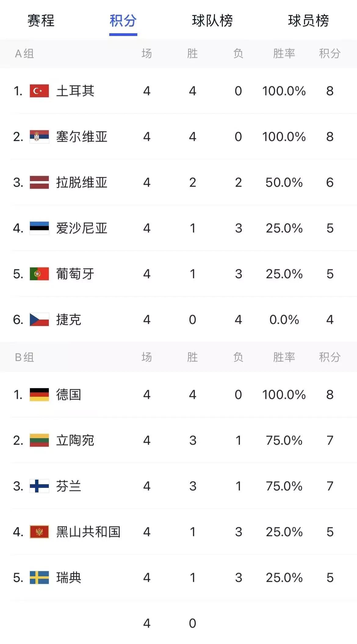357x644 pixels.
Task: Tap the Estonia flag icon
Action: (x=39, y=228)
